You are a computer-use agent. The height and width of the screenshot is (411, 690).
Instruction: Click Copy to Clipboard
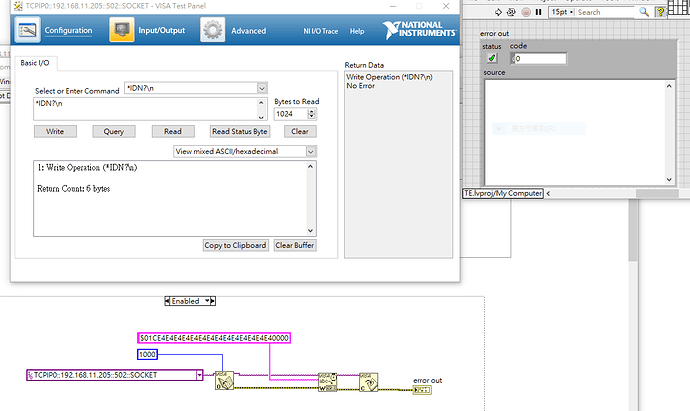(x=235, y=245)
